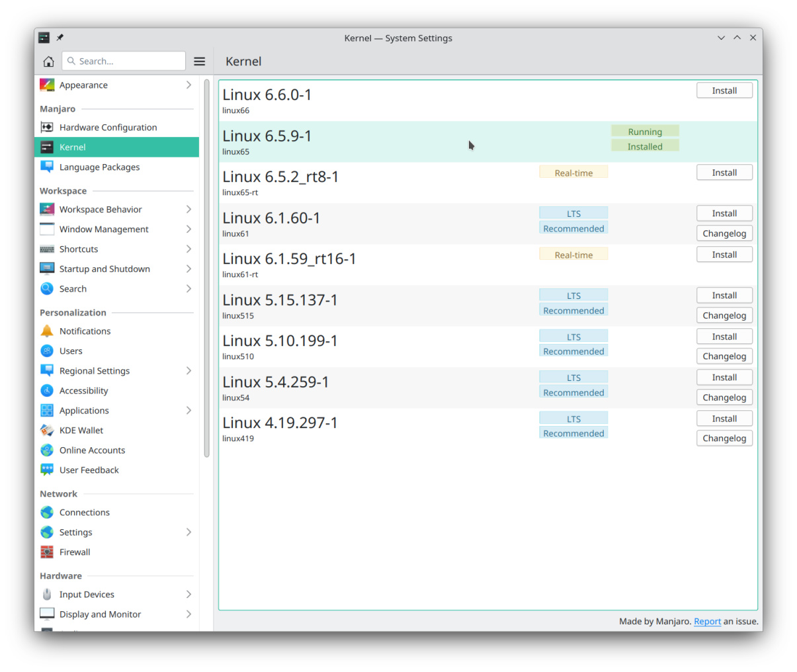Screen dimensions: 797x672
Task: Expand the Shortcuts chevron
Action: [x=189, y=249]
